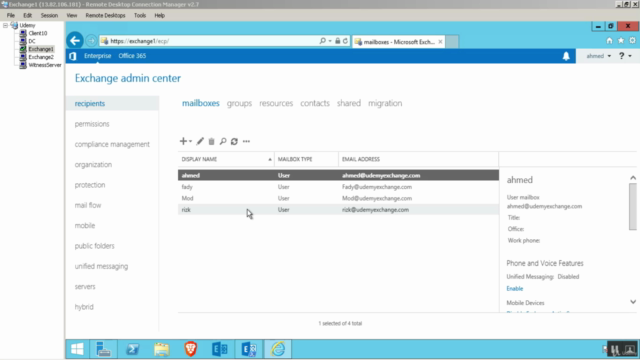
Task: Open protection in the left navigation
Action: pyautogui.click(x=90, y=185)
